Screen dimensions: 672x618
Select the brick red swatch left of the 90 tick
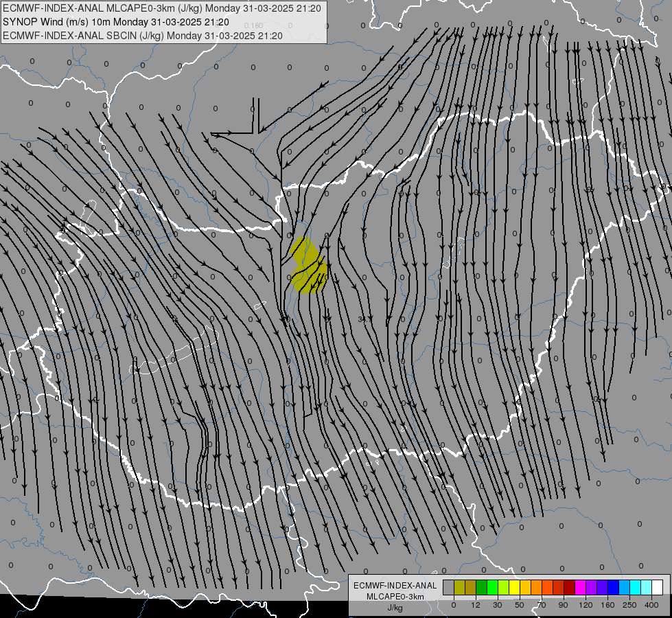559,588
